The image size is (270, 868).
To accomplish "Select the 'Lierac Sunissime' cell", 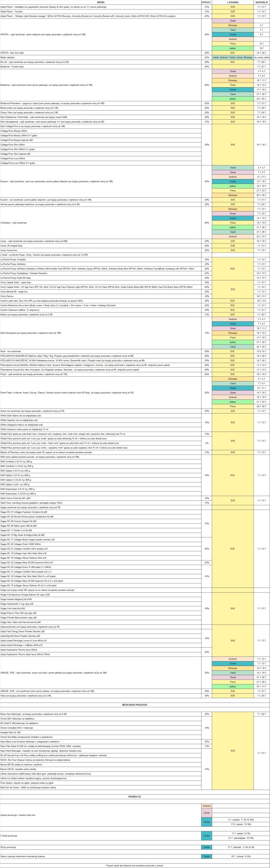I will tap(100, 250).
